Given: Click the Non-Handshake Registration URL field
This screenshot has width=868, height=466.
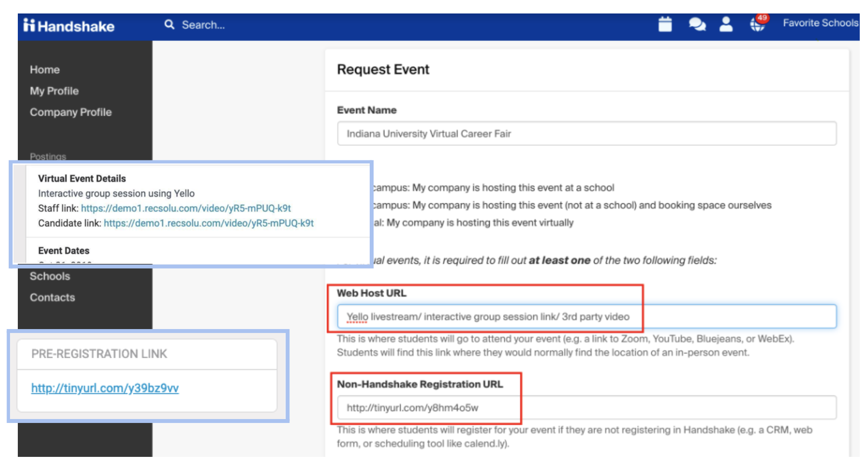Looking at the screenshot, I should (x=586, y=408).
